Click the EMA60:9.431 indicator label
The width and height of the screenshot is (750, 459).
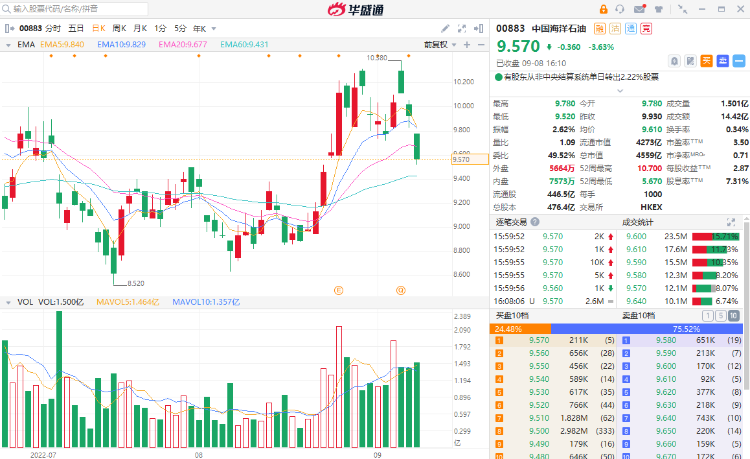pyautogui.click(x=244, y=44)
